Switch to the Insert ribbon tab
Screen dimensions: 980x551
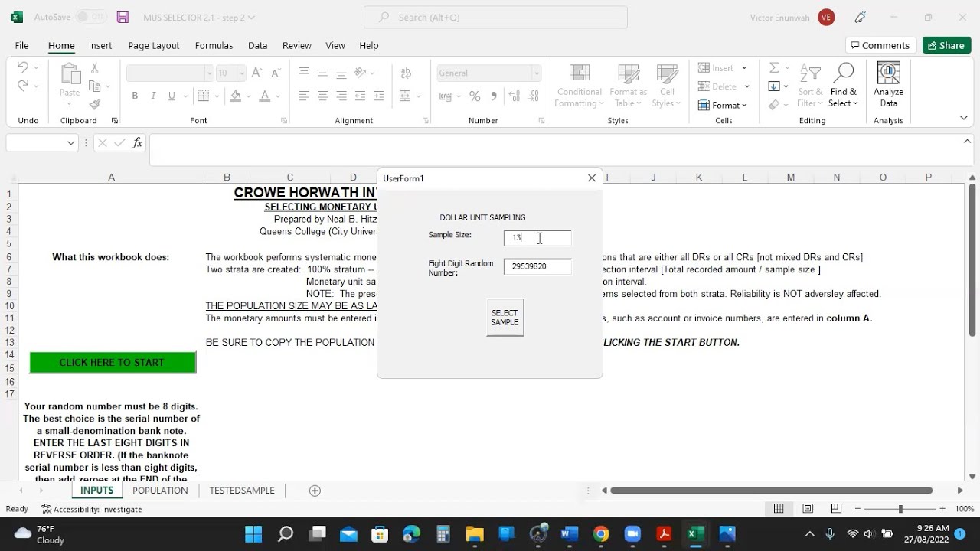click(x=100, y=45)
